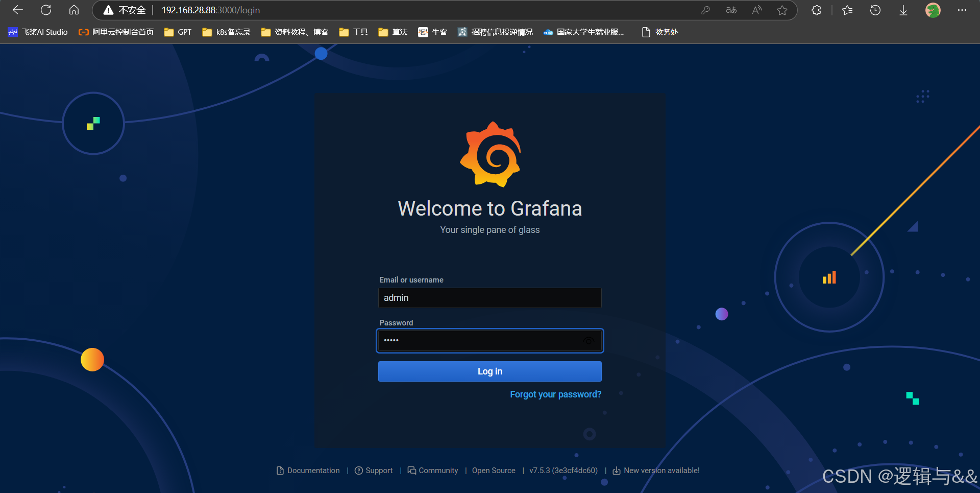Open 资料教程、博客 bookmark folder

[x=295, y=32]
